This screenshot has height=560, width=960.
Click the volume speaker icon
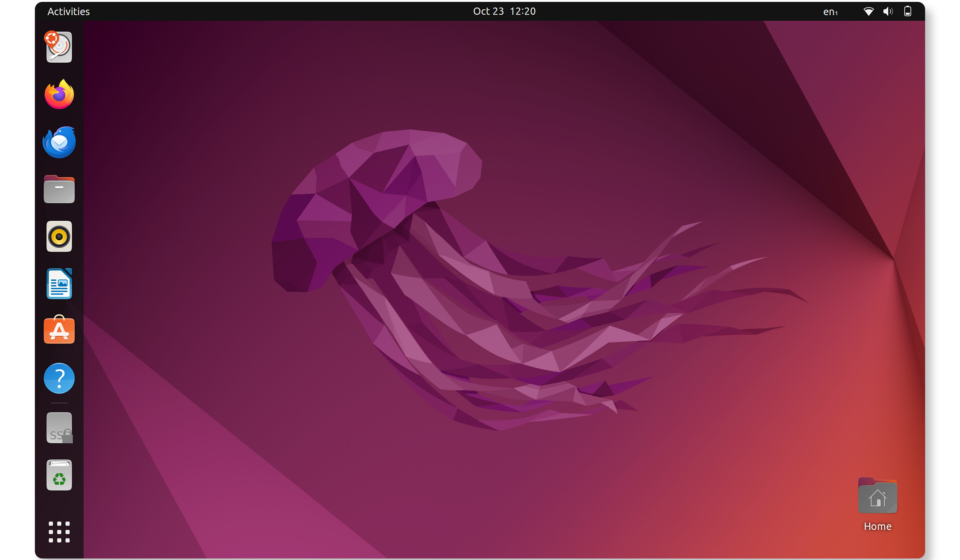(888, 12)
